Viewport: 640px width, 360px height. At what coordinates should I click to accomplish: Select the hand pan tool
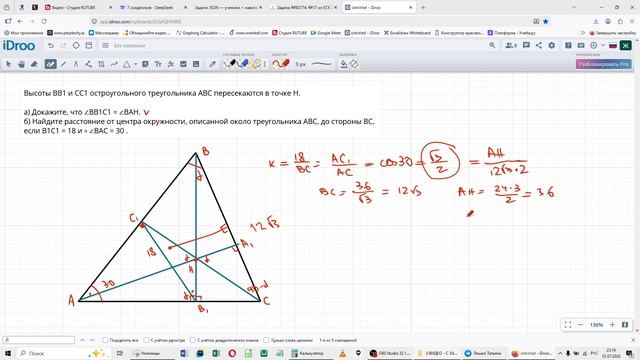[x=22, y=64]
